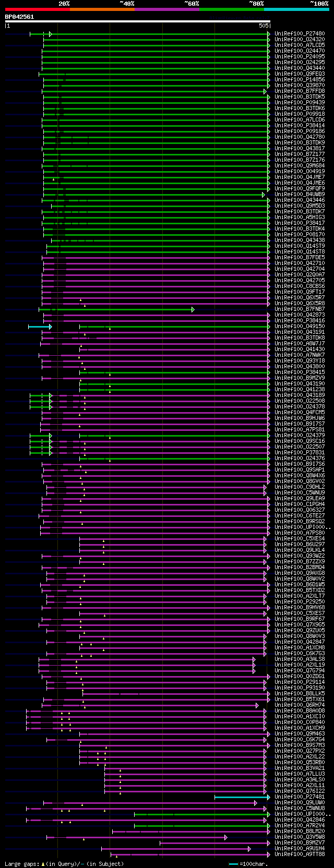Click the UniRef100_B2BMQ4 label

(300, 568)
